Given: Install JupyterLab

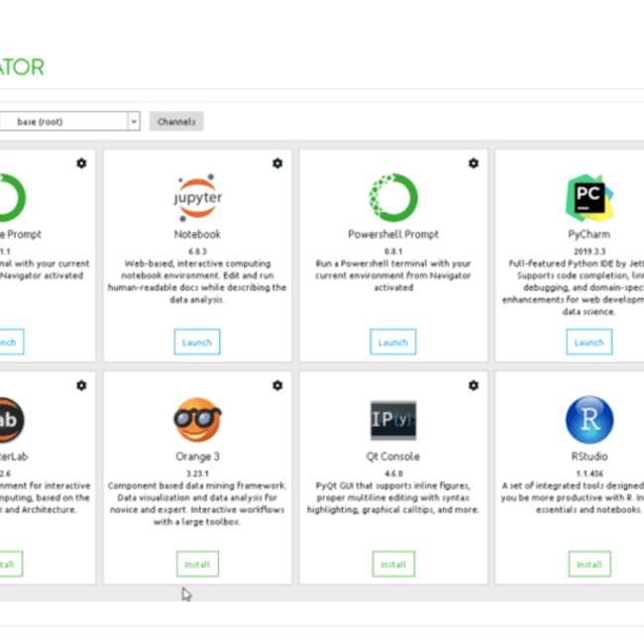Looking at the screenshot, I should [11, 565].
